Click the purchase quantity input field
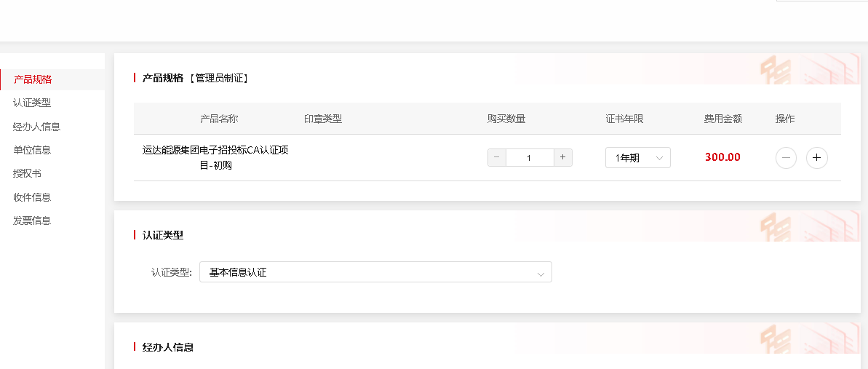This screenshot has width=868, height=369. [x=530, y=157]
